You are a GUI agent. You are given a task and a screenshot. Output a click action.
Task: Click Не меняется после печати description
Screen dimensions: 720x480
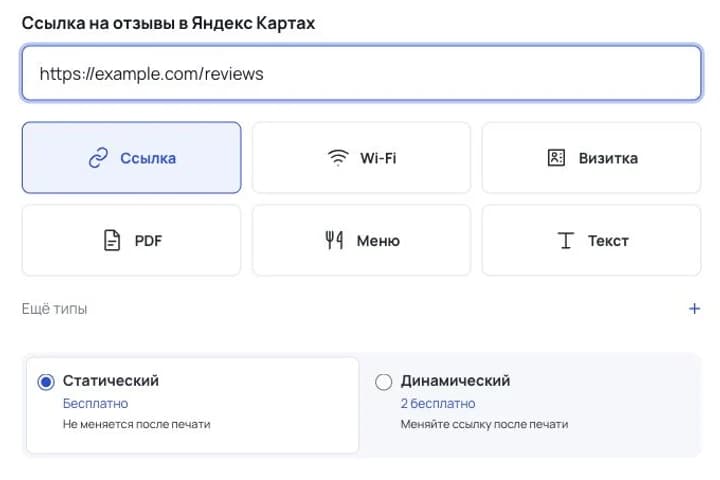pyautogui.click(x=136, y=424)
